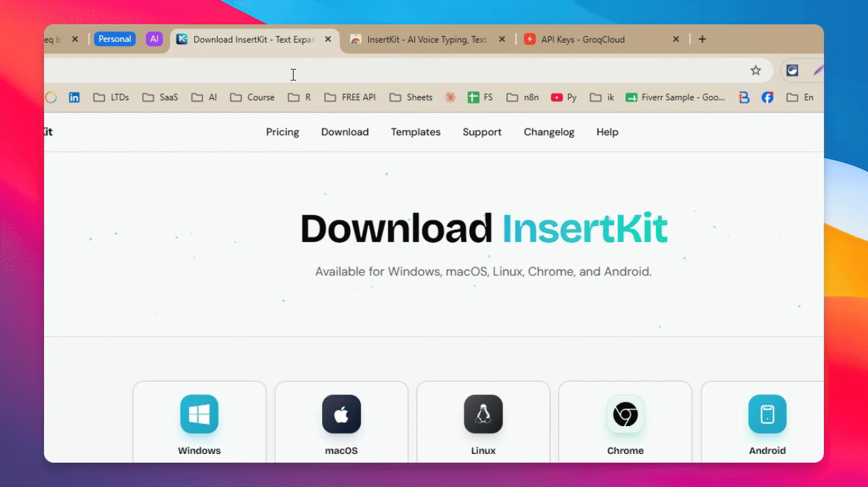
Task: Open the FREE API bookmark folder
Action: click(350, 97)
